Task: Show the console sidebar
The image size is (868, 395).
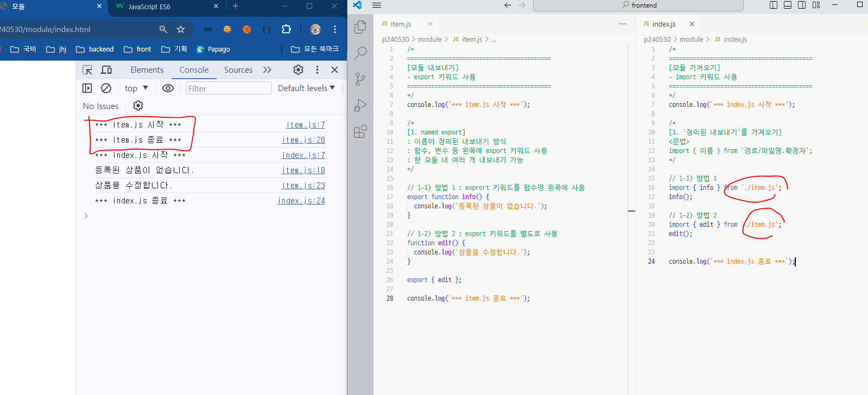Action: coord(87,88)
